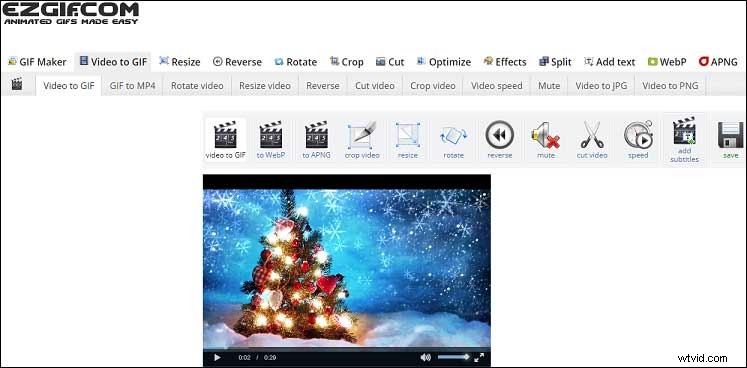
Task: Select the reverse tool icon
Action: [x=500, y=140]
